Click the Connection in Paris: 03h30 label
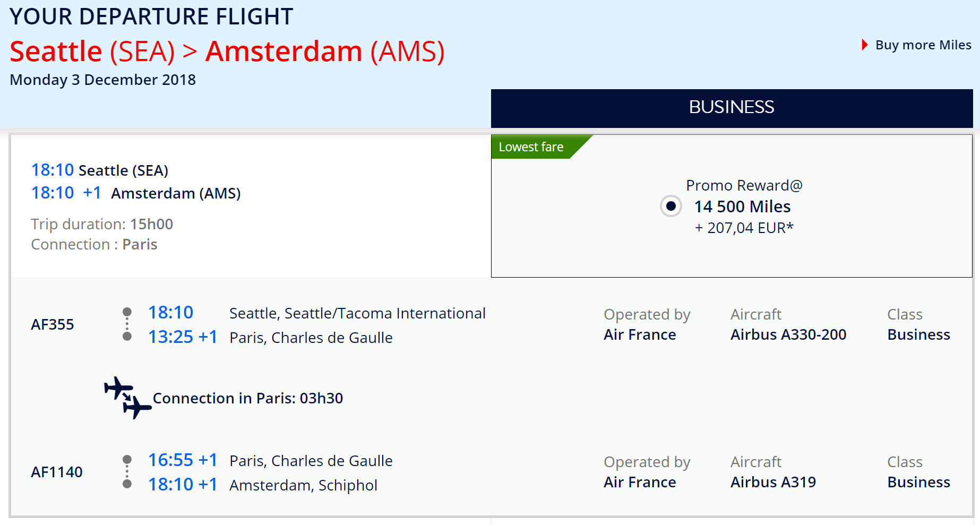980x525 pixels. (x=247, y=398)
